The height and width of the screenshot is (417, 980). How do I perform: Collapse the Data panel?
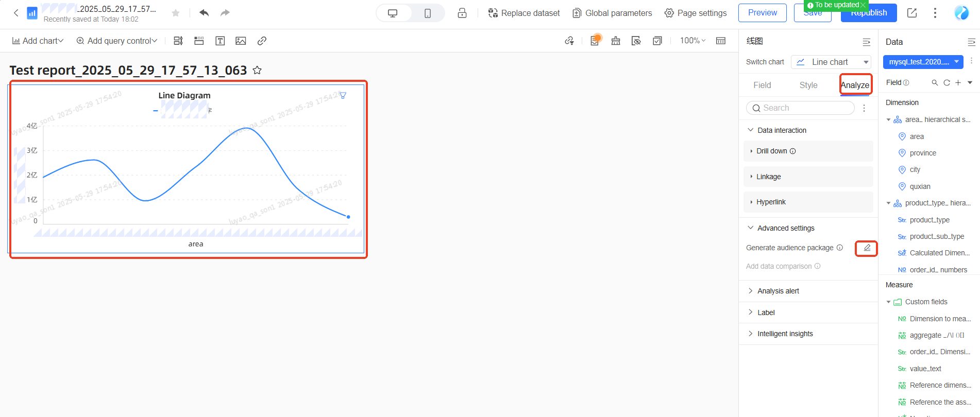(971, 42)
